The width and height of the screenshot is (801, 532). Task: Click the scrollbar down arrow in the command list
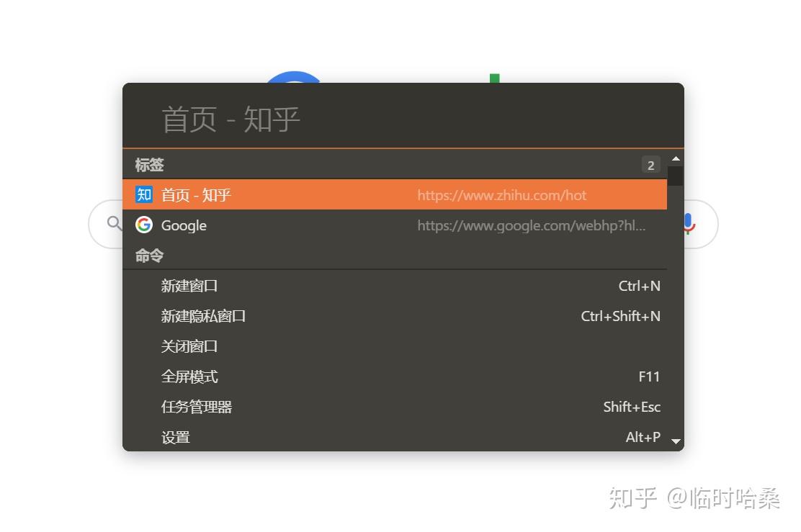(676, 441)
